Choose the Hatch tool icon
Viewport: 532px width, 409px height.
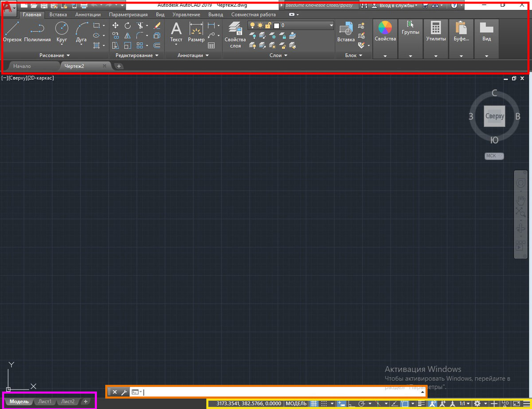point(96,45)
